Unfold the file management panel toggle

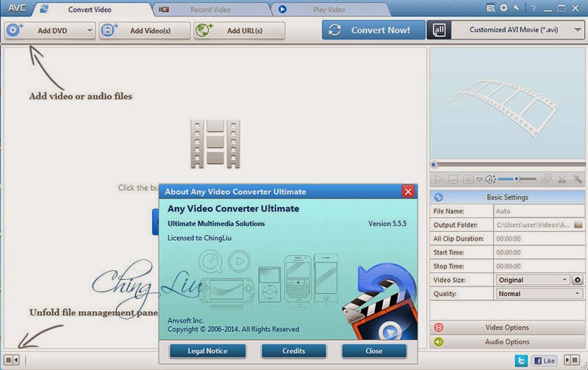click(x=12, y=360)
